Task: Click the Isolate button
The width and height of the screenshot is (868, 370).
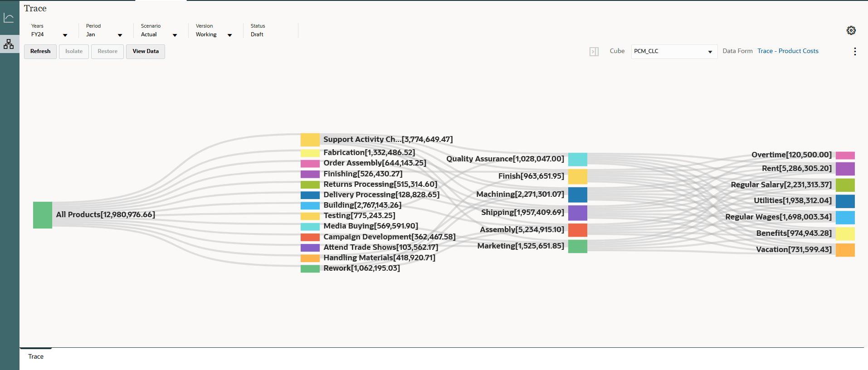Action: (74, 52)
